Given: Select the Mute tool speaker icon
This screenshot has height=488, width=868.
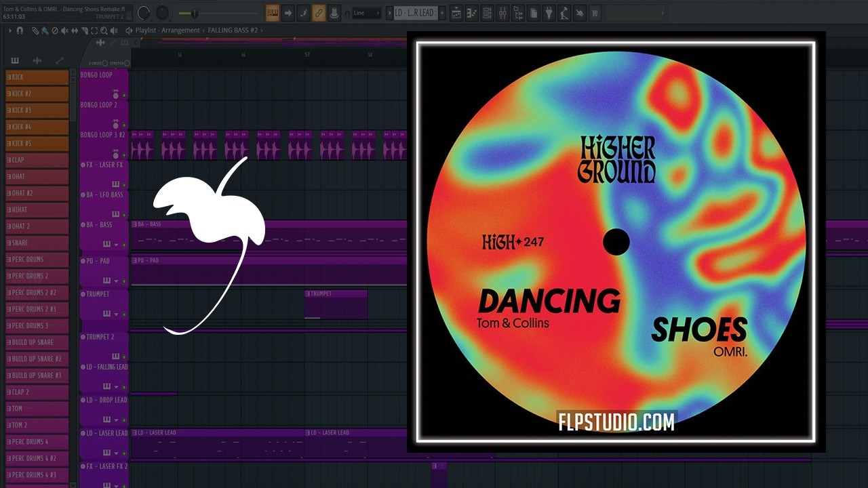Looking at the screenshot, I should (64, 30).
